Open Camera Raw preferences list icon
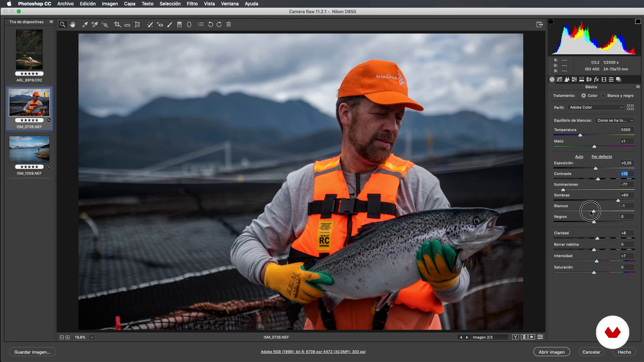 pyautogui.click(x=201, y=24)
